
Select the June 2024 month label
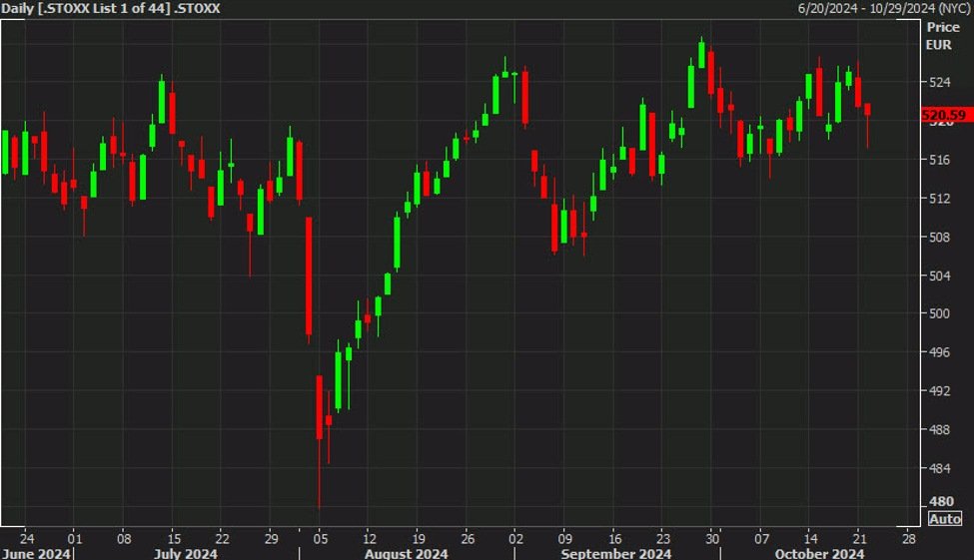(36, 553)
